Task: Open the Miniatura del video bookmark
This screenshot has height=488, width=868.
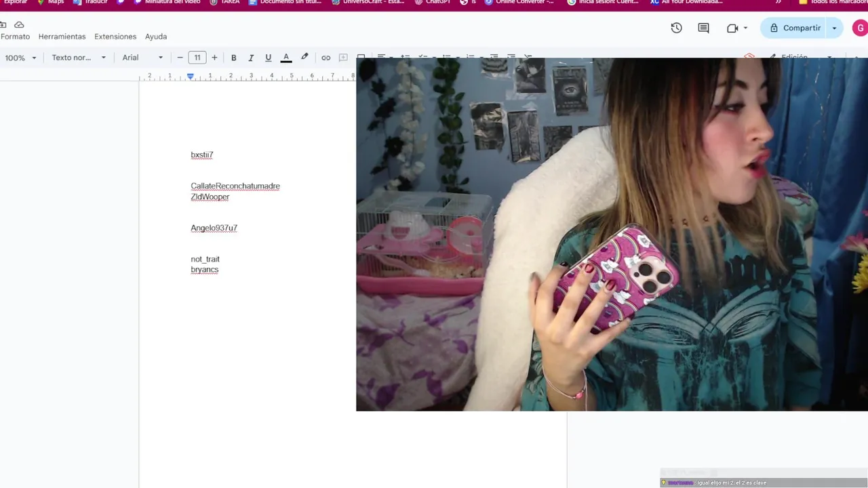Action: coord(167,3)
